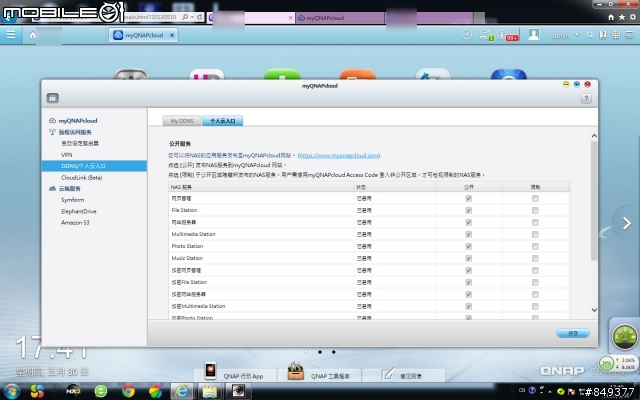Image resolution: width=640 pixels, height=400 pixels.
Task: Toggle the public checkbox for Music Station
Action: [469, 258]
